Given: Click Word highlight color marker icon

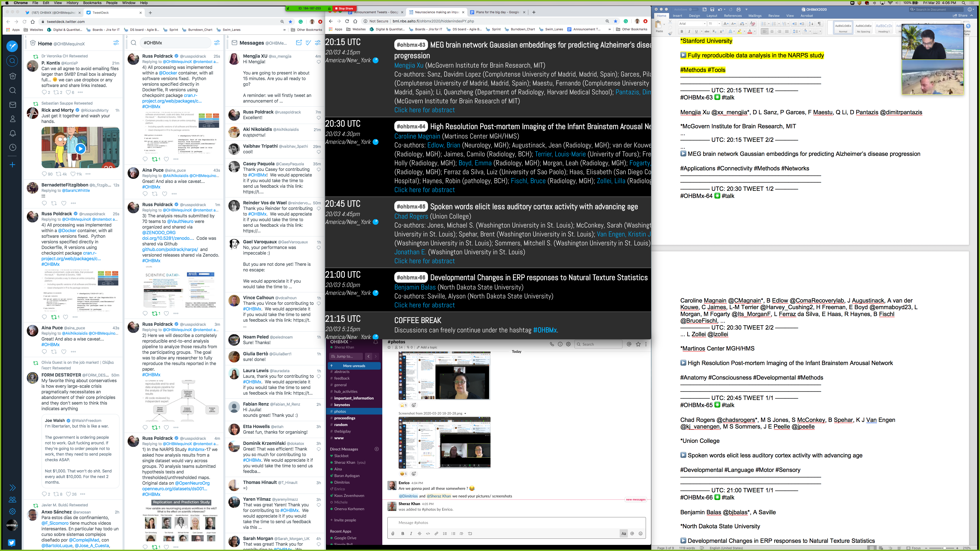Looking at the screenshot, I should tap(739, 32).
